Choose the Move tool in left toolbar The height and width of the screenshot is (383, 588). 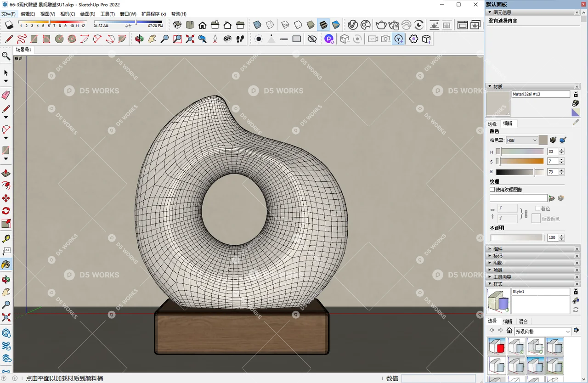[6, 198]
